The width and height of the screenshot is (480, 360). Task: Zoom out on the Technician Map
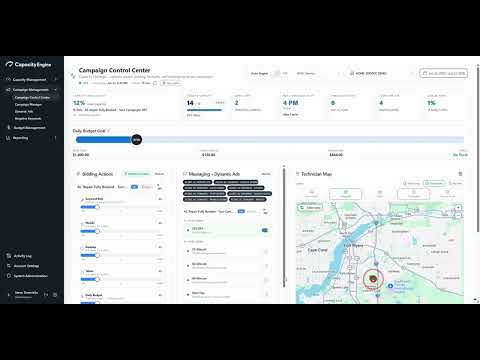click(x=458, y=215)
